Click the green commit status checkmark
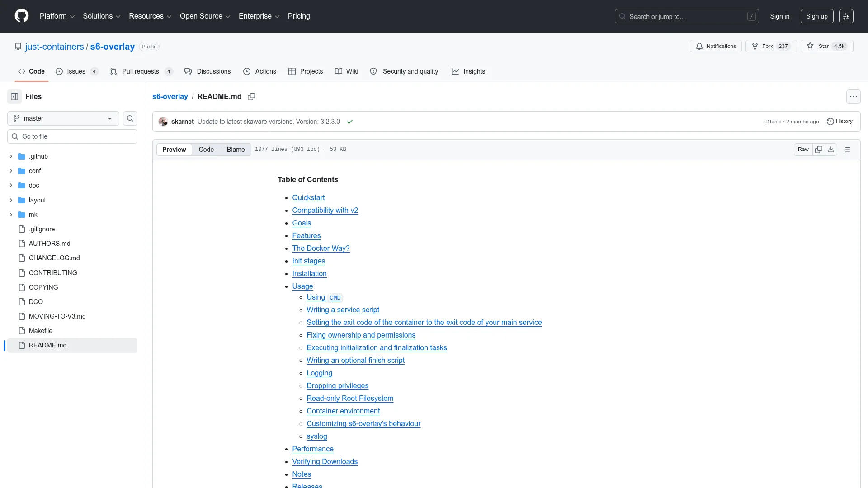Viewport: 868px width, 488px height. coord(350,122)
